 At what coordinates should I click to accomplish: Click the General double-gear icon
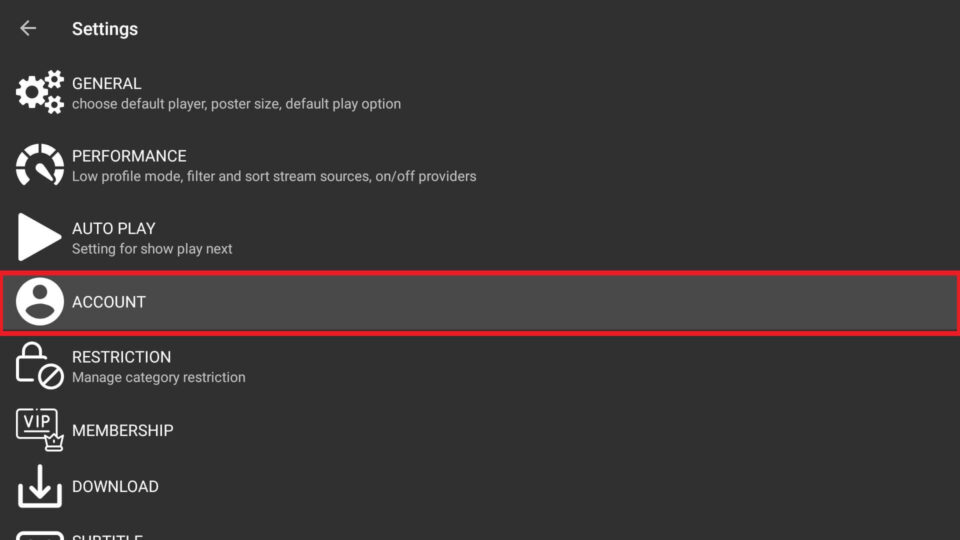(40, 92)
